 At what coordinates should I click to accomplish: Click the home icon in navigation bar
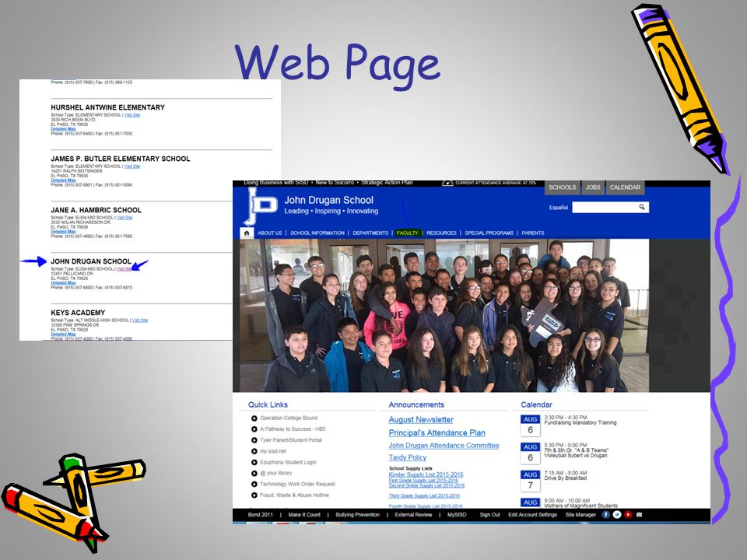(247, 233)
